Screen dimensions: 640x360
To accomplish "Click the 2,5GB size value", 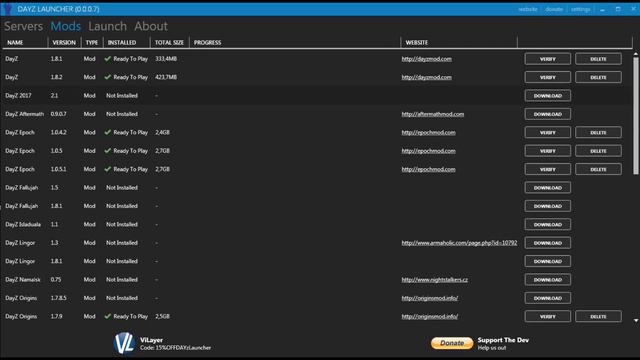I will coord(162,316).
